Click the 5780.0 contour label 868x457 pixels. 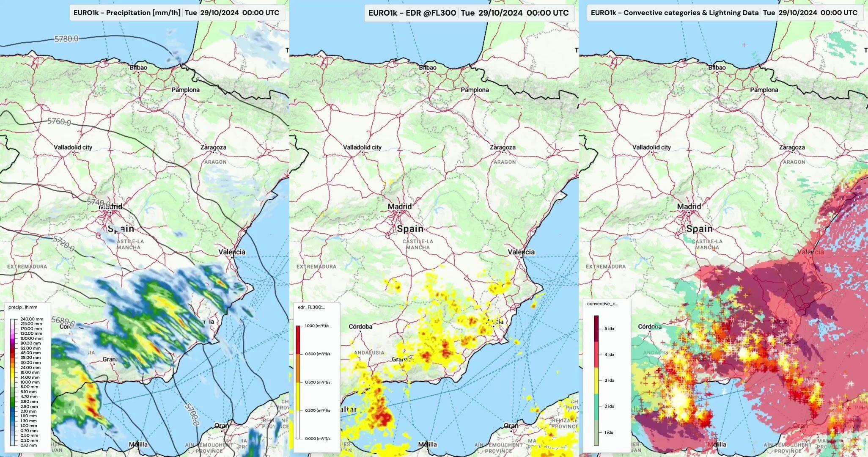pyautogui.click(x=66, y=39)
